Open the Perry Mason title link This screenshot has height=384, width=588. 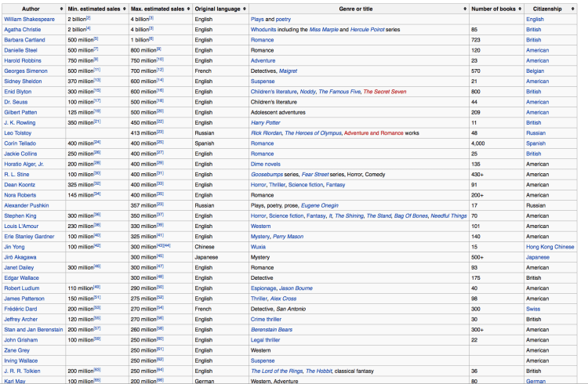(288, 237)
